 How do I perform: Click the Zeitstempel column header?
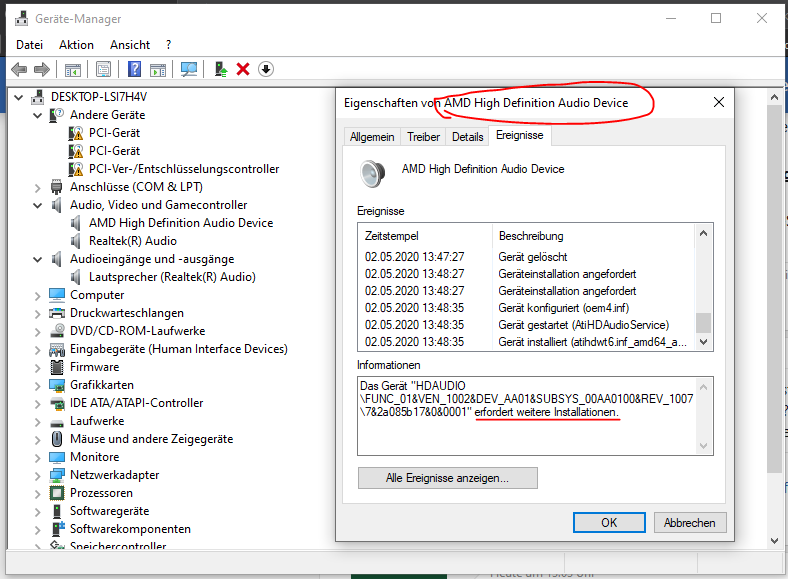click(426, 236)
